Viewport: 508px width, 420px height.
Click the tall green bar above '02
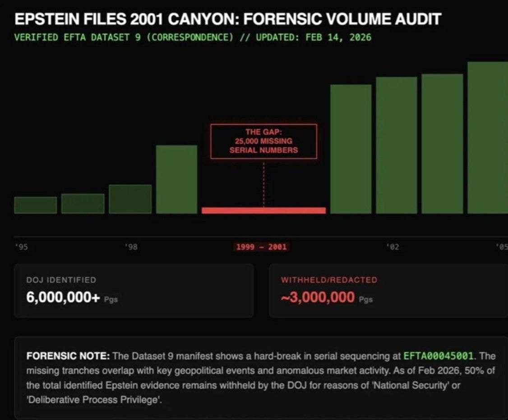[397, 145]
